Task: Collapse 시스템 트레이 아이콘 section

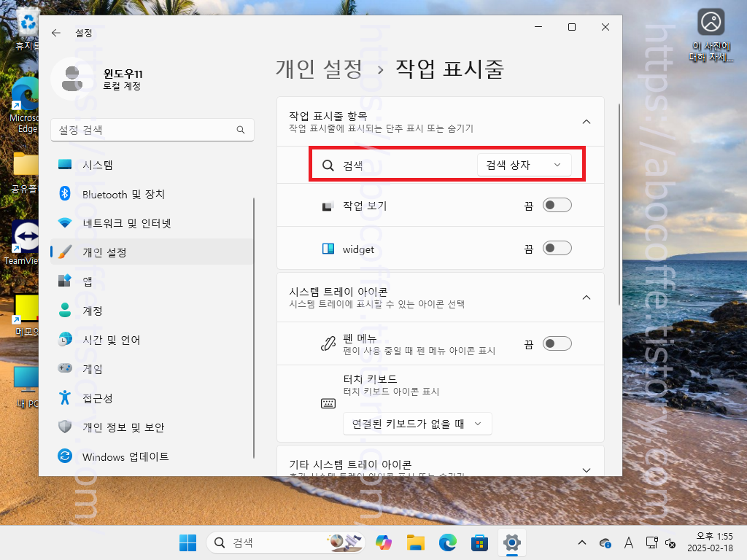Action: click(x=587, y=297)
